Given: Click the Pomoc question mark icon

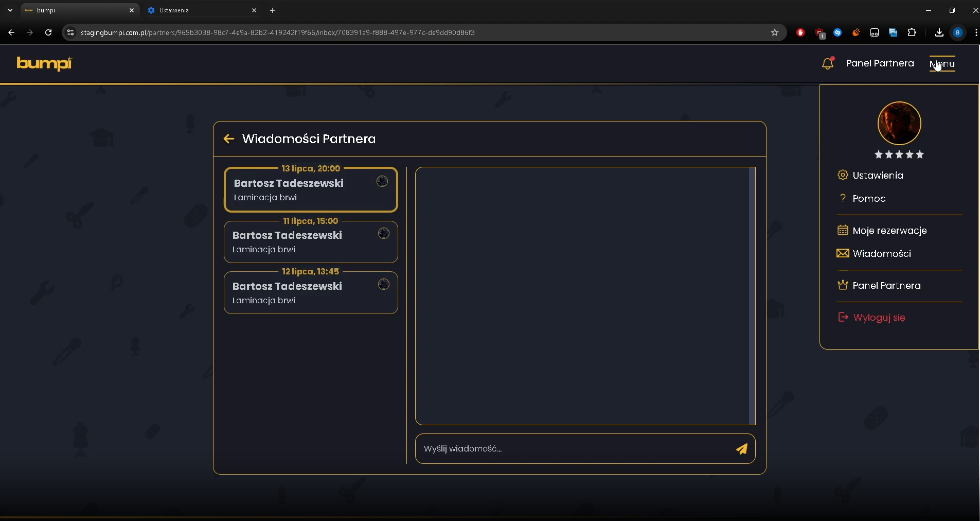Looking at the screenshot, I should [x=843, y=198].
